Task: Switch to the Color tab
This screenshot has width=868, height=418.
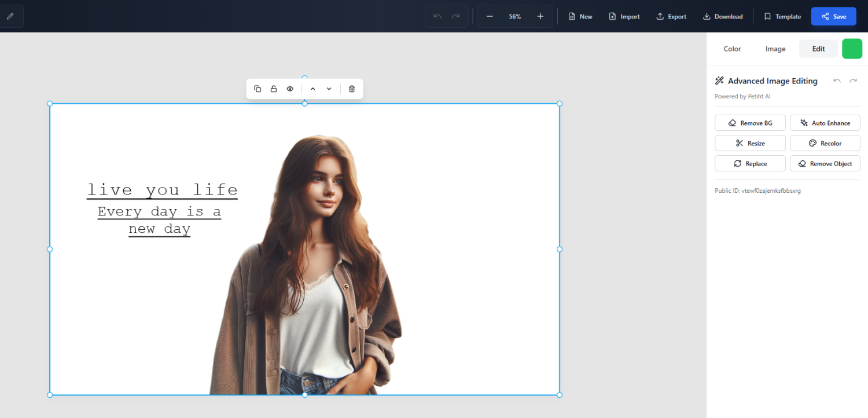Action: (x=732, y=49)
